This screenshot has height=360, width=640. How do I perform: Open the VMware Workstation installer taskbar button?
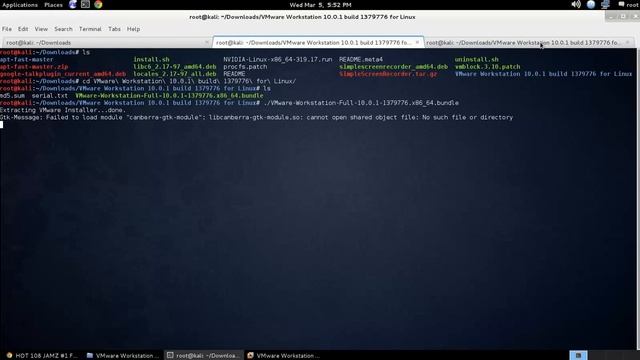[x=284, y=356]
